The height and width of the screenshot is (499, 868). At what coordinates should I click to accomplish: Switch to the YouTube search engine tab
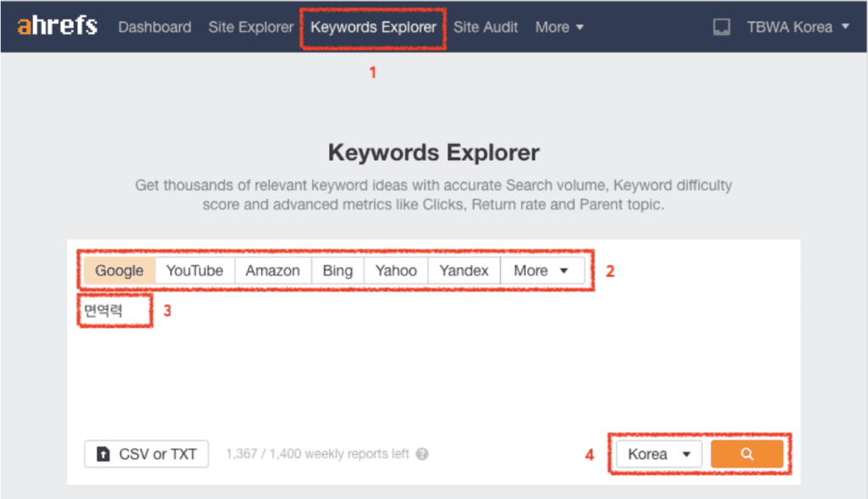[194, 270]
